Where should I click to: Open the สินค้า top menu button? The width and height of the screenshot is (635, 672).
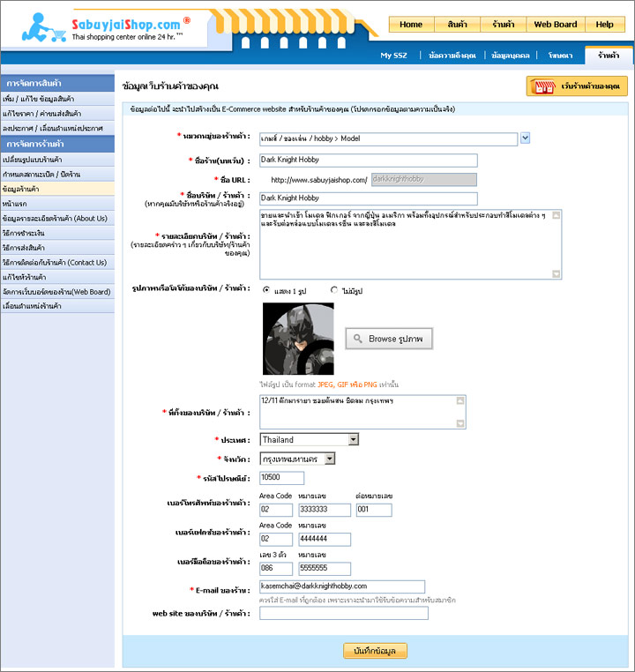[x=457, y=25]
